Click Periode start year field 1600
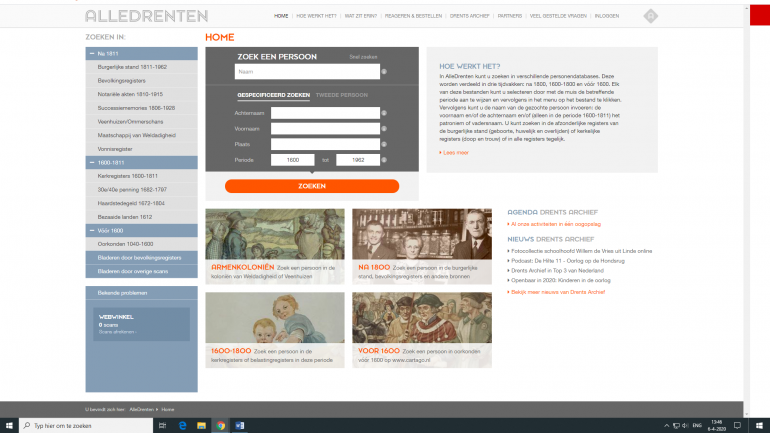This screenshot has height=433, width=770. (x=293, y=160)
